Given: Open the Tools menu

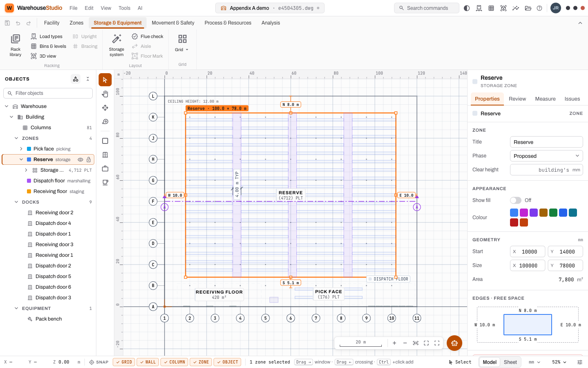Looking at the screenshot, I should pyautogui.click(x=125, y=8).
